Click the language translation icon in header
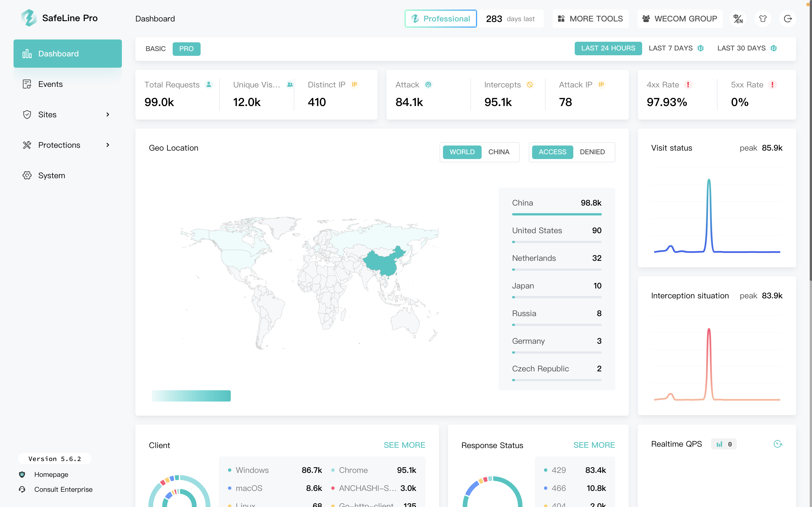 coord(738,19)
